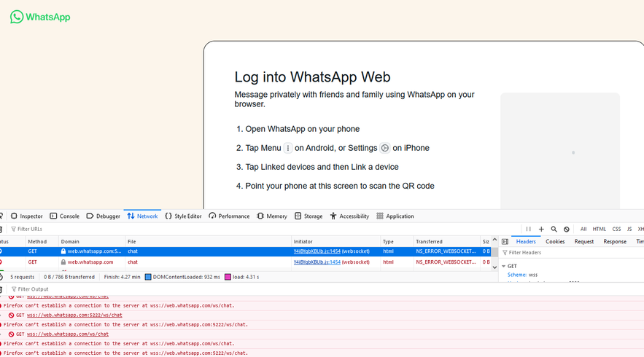Enable the CSS request type filter
Viewport: 644px width, 357px height.
point(616,229)
